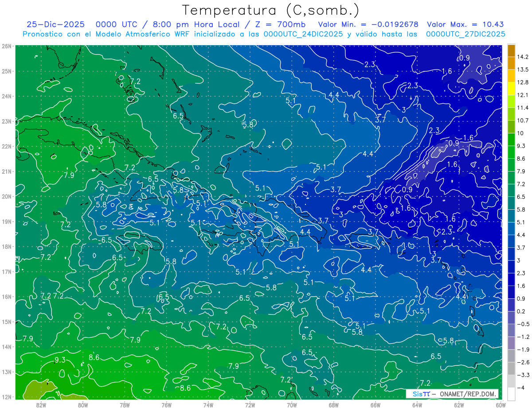This screenshot has height=411, width=532.
Task: Click the longitude axis label 60W
Action: click(x=501, y=405)
